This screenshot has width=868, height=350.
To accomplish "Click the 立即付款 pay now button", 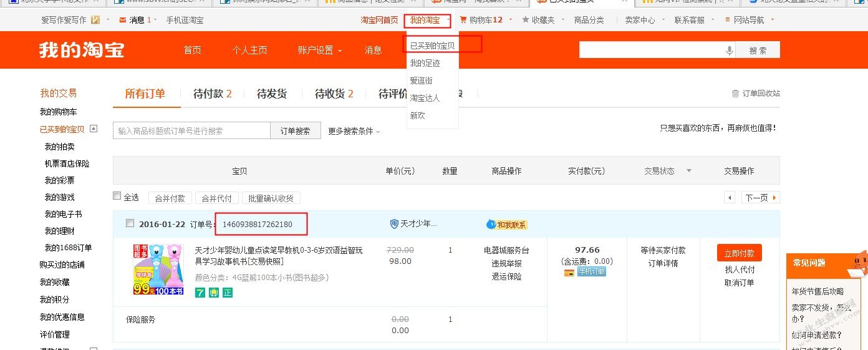I will click(x=739, y=253).
